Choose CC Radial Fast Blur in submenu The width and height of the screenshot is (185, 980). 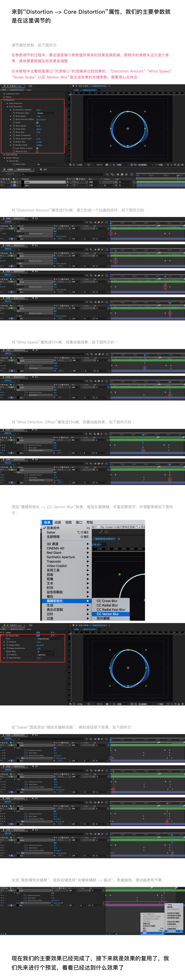[x=111, y=610]
